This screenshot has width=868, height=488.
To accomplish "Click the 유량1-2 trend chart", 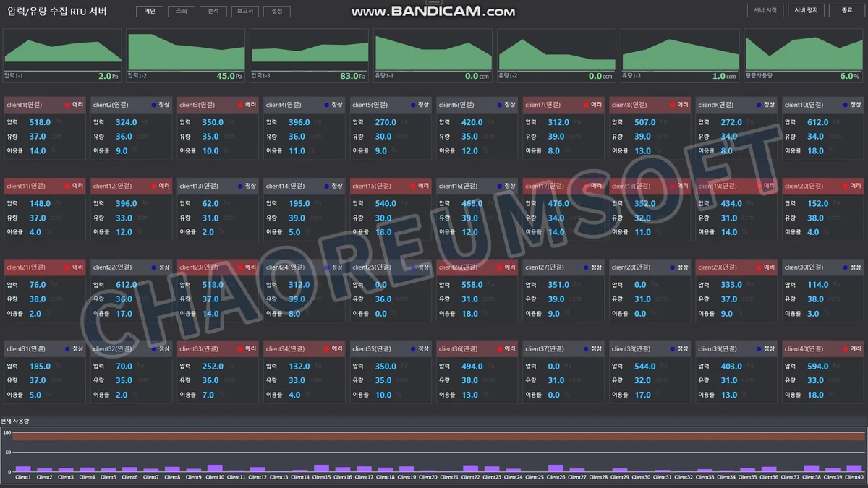I will 557,55.
